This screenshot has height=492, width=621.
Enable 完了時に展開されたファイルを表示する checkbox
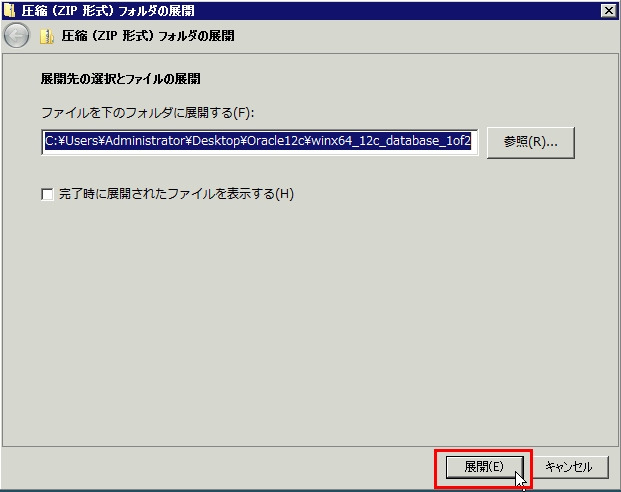(48, 194)
